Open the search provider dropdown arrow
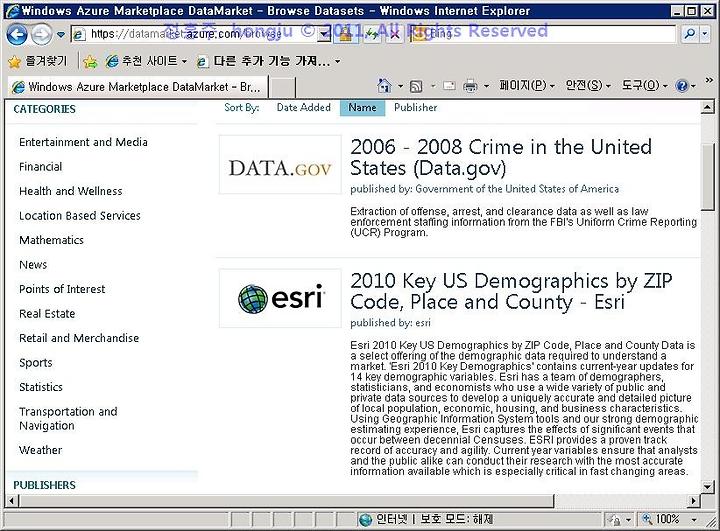The width and height of the screenshot is (720, 531). point(705,34)
